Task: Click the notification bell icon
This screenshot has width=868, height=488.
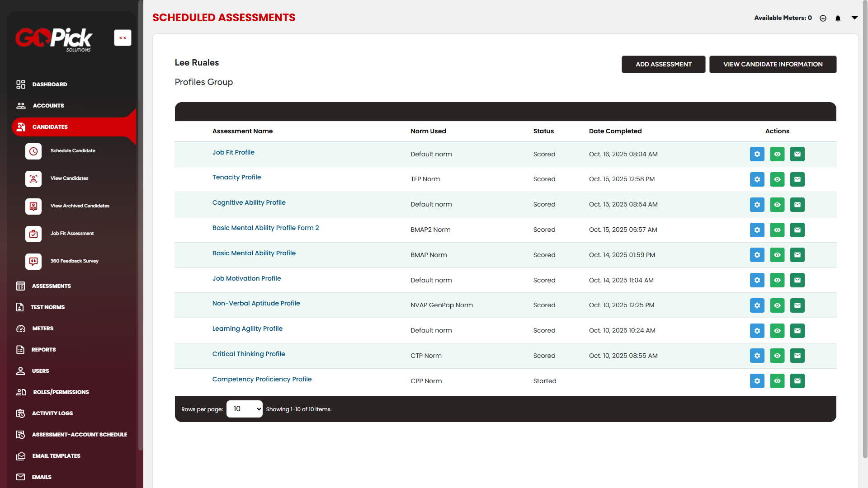Action: click(838, 18)
